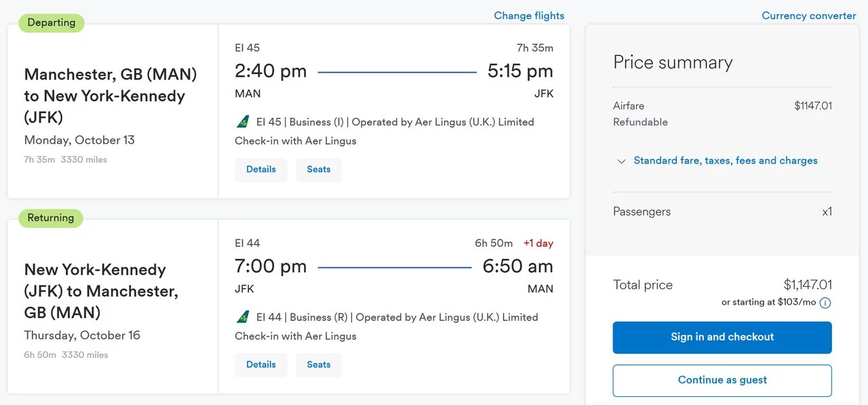Click the Departing label badge
868x405 pixels.
tap(52, 22)
